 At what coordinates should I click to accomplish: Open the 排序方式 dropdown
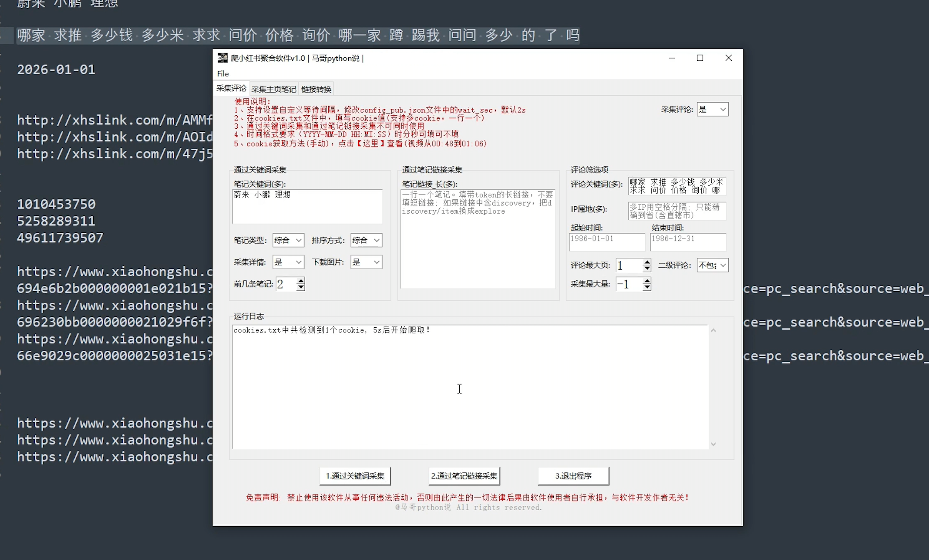376,240
